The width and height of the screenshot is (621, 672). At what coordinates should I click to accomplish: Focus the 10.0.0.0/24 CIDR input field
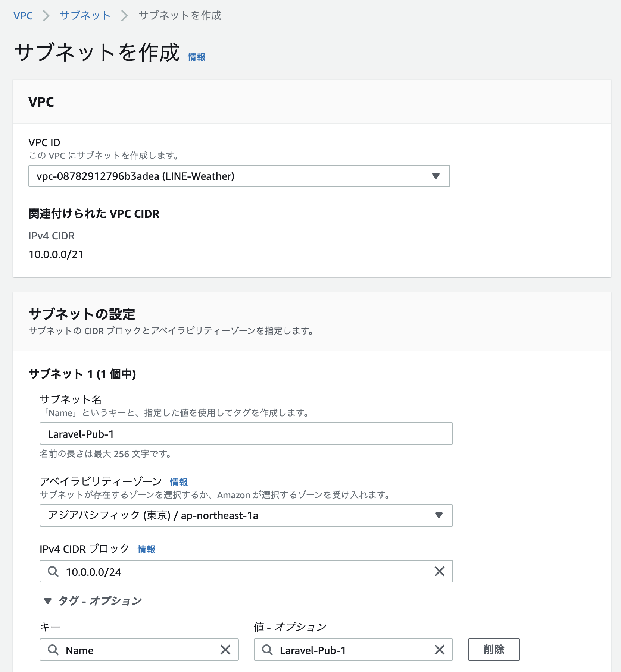[187, 571]
